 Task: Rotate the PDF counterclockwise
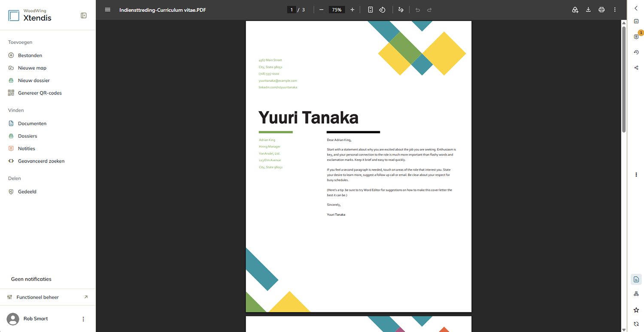[x=382, y=9]
